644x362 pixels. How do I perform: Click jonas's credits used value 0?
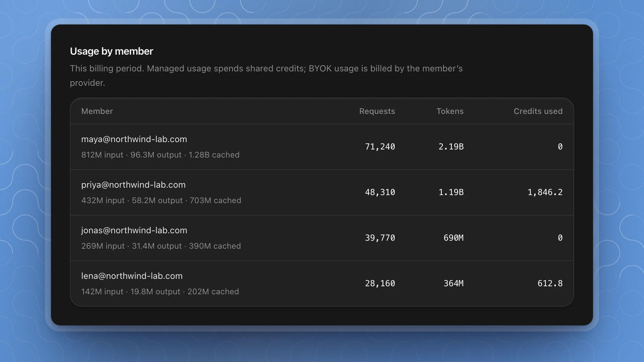pos(560,238)
